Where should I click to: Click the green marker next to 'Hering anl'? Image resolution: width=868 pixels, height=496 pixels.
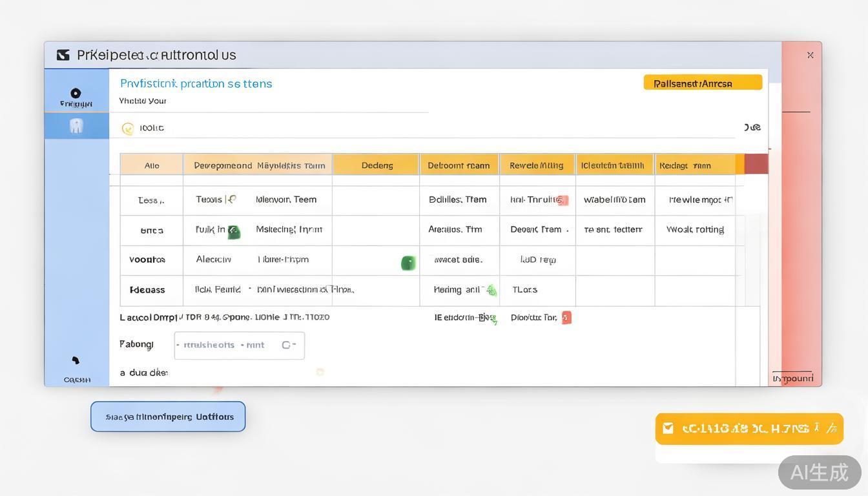tap(491, 290)
